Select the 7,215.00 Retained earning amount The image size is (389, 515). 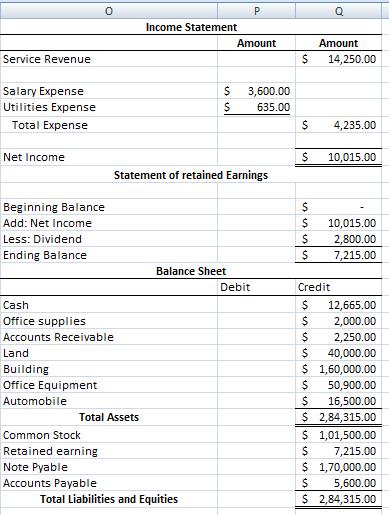[x=338, y=451]
